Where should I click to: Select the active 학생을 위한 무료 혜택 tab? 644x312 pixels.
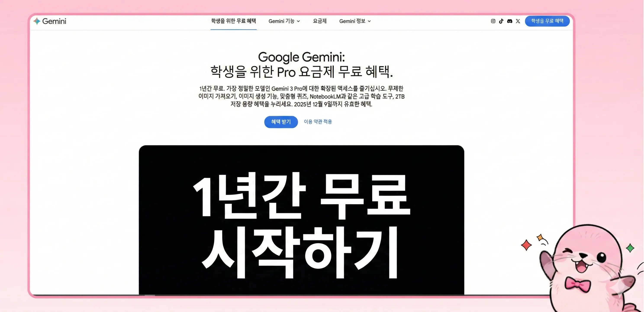tap(233, 21)
